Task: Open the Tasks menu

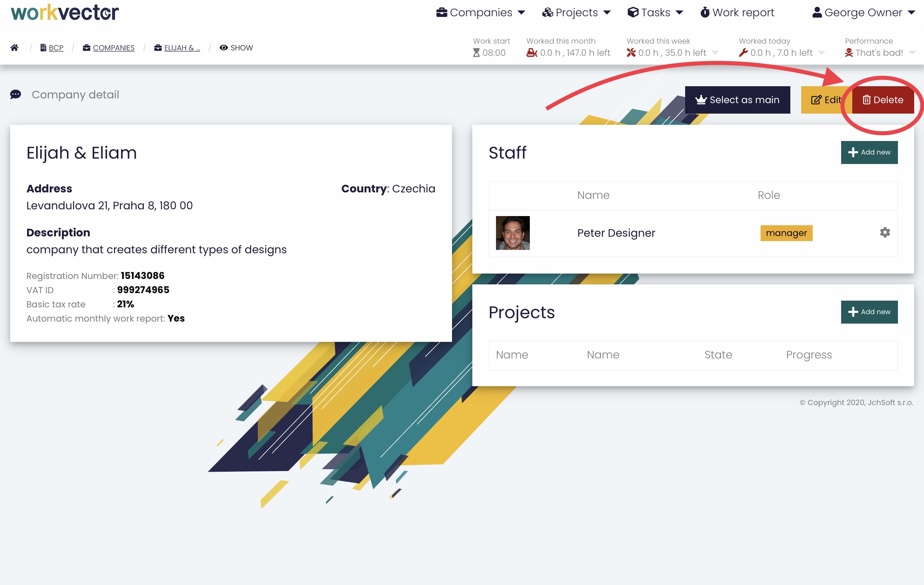Action: click(655, 12)
